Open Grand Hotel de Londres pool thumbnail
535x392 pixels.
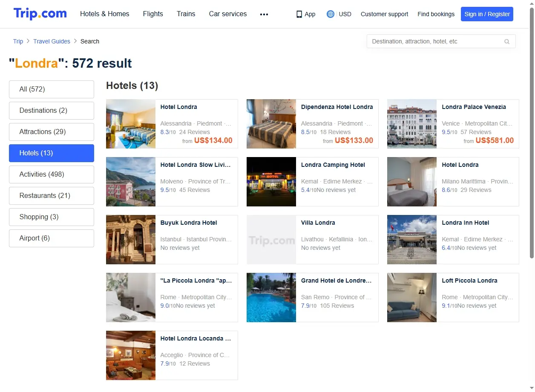coord(271,298)
